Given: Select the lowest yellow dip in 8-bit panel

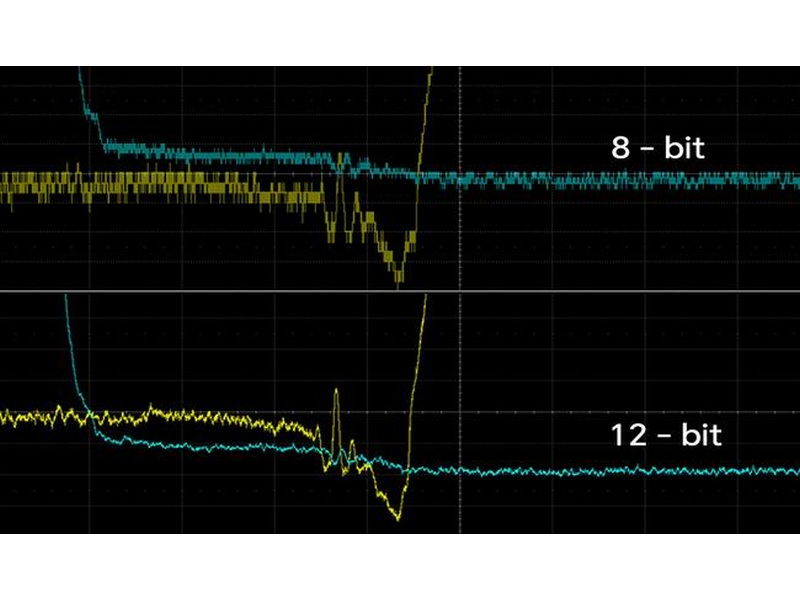Looking at the screenshot, I should (399, 278).
